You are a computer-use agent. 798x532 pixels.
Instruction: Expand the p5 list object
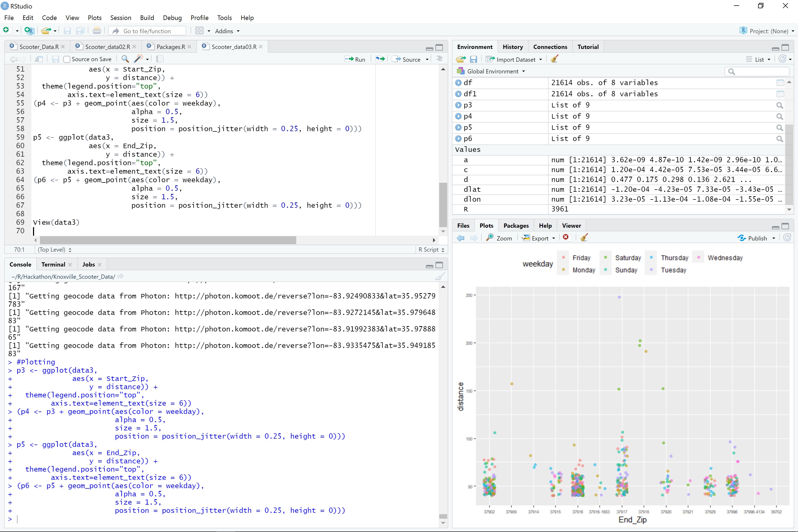click(x=458, y=128)
